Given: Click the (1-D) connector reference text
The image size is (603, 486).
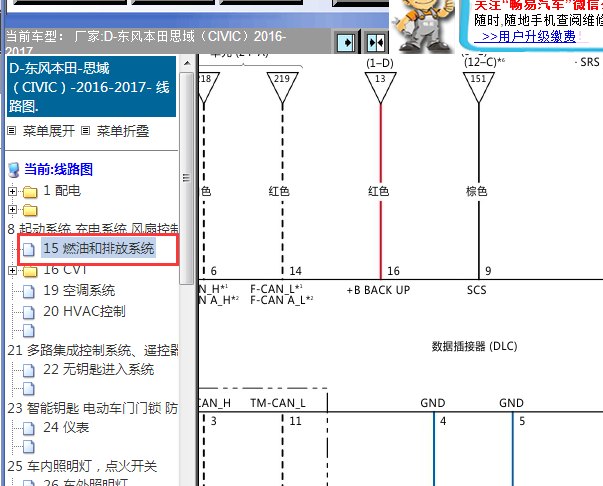Looking at the screenshot, I should (x=380, y=63).
